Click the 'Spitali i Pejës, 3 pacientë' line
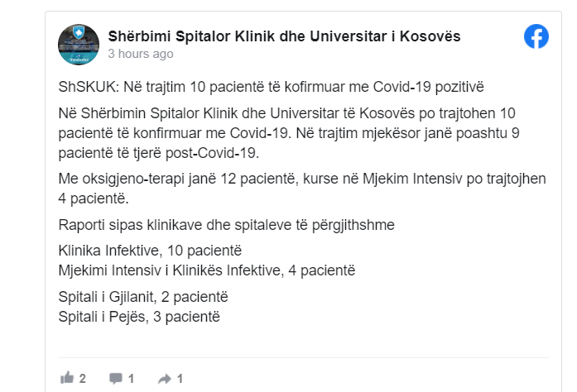 pyautogui.click(x=139, y=317)
